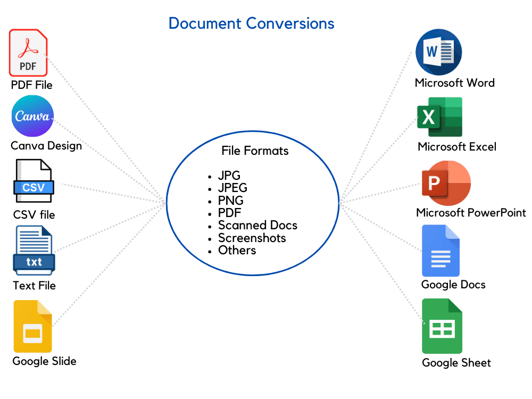
Task: Click the green Microsoft Excel icon
Action: pos(440,117)
